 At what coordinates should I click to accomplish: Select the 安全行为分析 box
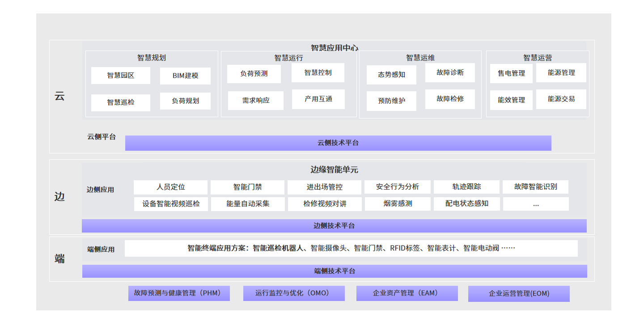397,187
